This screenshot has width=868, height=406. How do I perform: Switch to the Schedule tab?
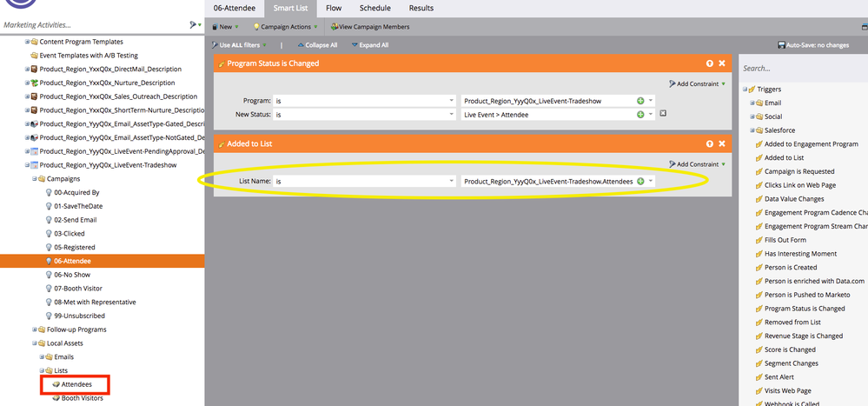click(x=376, y=8)
